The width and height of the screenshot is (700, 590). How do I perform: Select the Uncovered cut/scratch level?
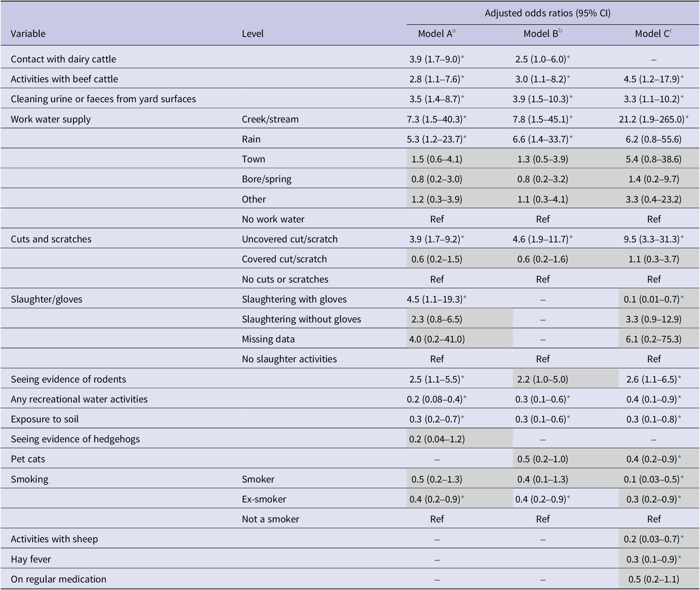[290, 239]
